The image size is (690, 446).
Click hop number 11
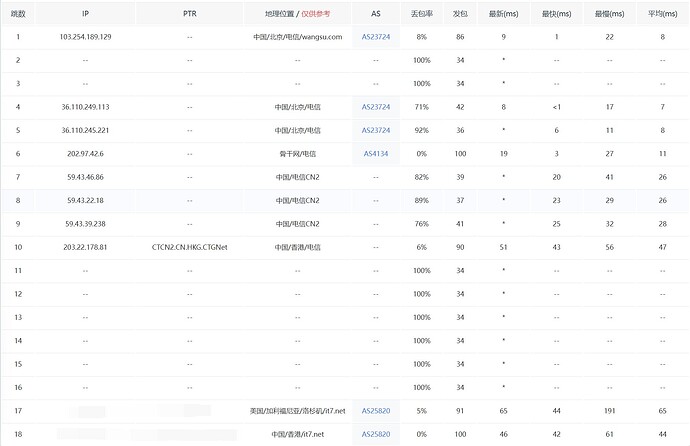click(x=18, y=271)
